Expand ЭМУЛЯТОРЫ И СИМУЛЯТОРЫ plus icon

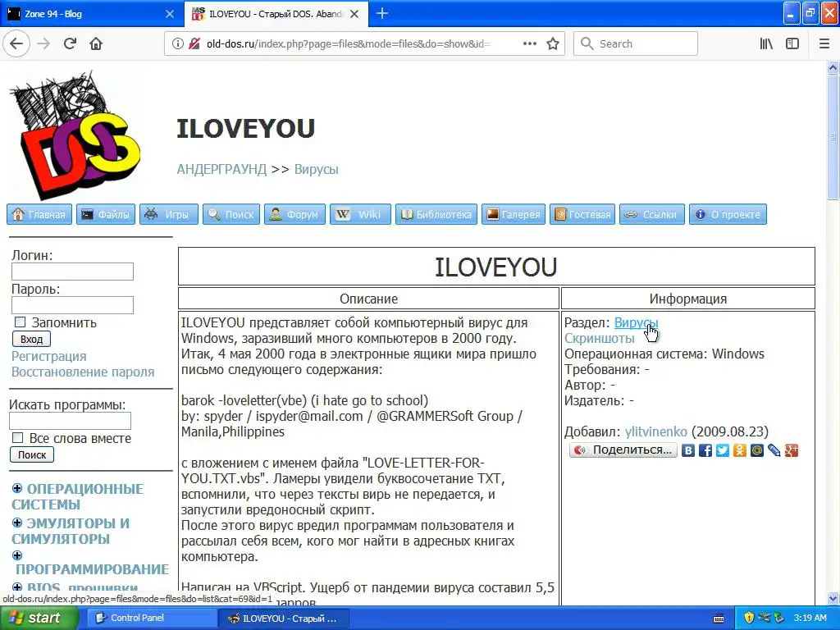point(17,523)
